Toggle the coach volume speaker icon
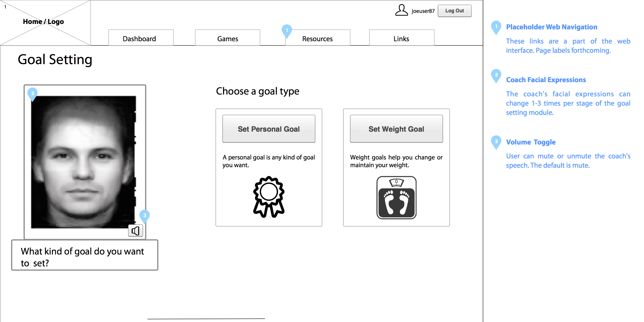 [135, 231]
